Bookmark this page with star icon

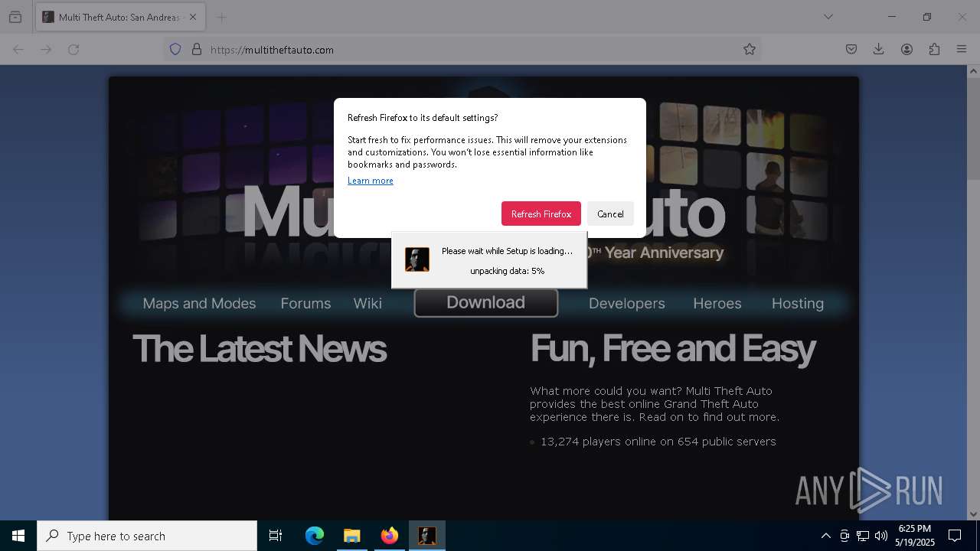pyautogui.click(x=750, y=49)
